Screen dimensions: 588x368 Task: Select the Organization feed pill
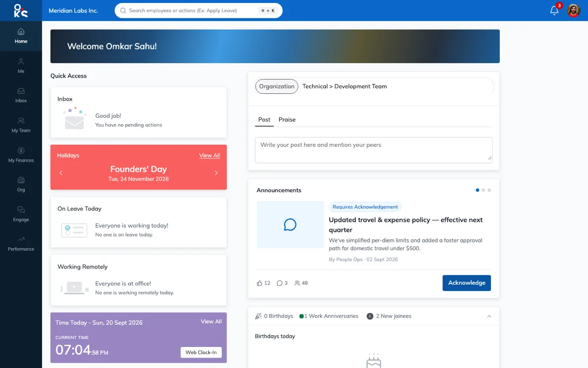click(x=277, y=86)
